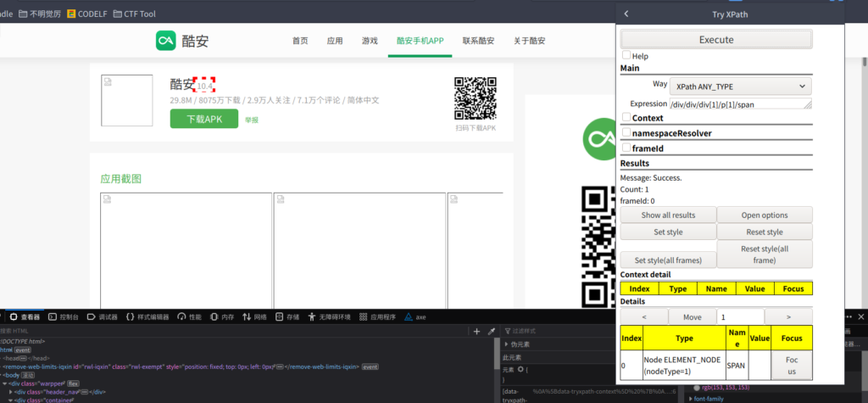The width and height of the screenshot is (868, 403).
Task: Go to next details page with > button
Action: click(x=789, y=317)
